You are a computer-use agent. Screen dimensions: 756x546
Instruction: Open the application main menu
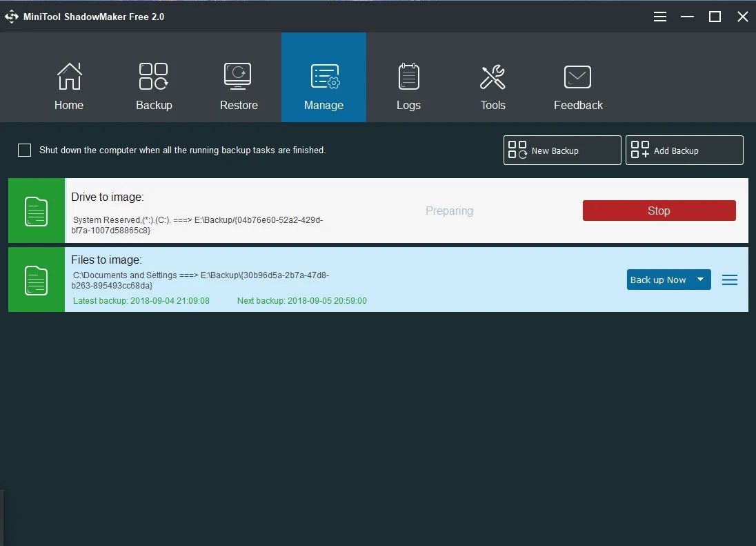point(659,16)
